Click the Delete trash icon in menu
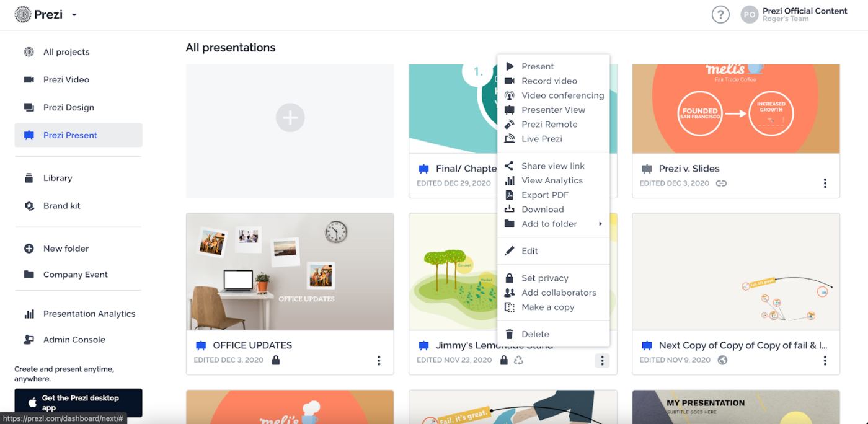The image size is (868, 424). tap(509, 334)
